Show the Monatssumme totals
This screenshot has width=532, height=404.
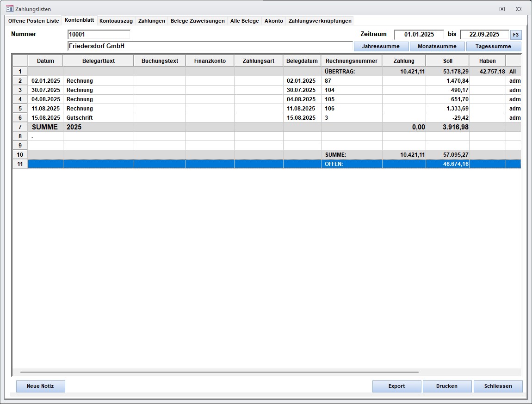(437, 46)
